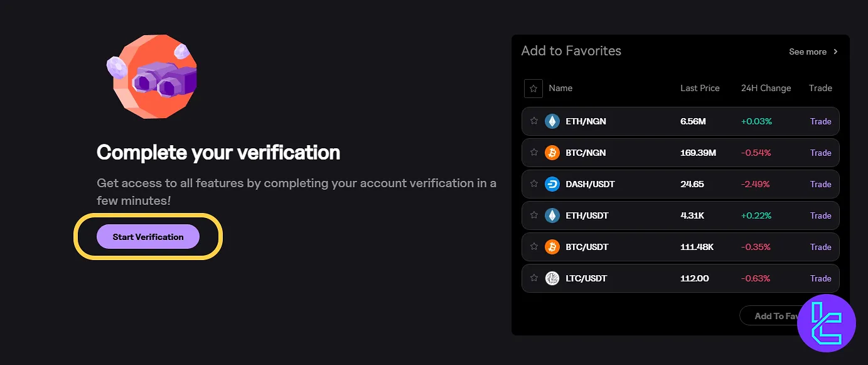
Task: Toggle the star on the DASH/USDT row
Action: click(534, 183)
